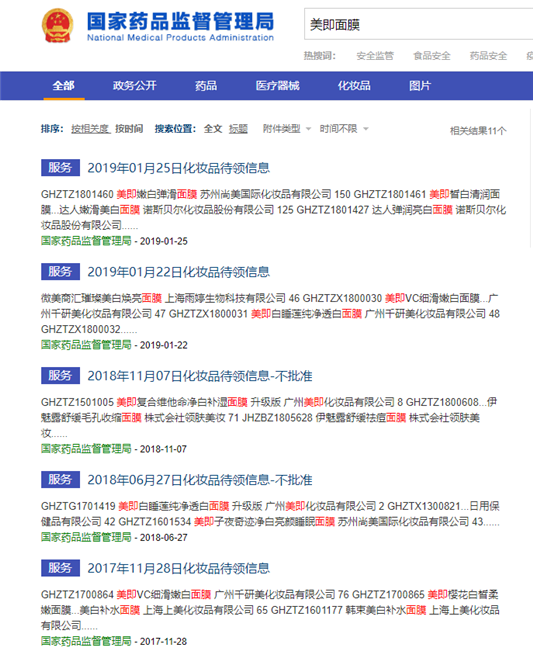533x661 pixels.
Task: Click 服务 tag beside the 2018年06月27日 result
Action: [x=60, y=480]
